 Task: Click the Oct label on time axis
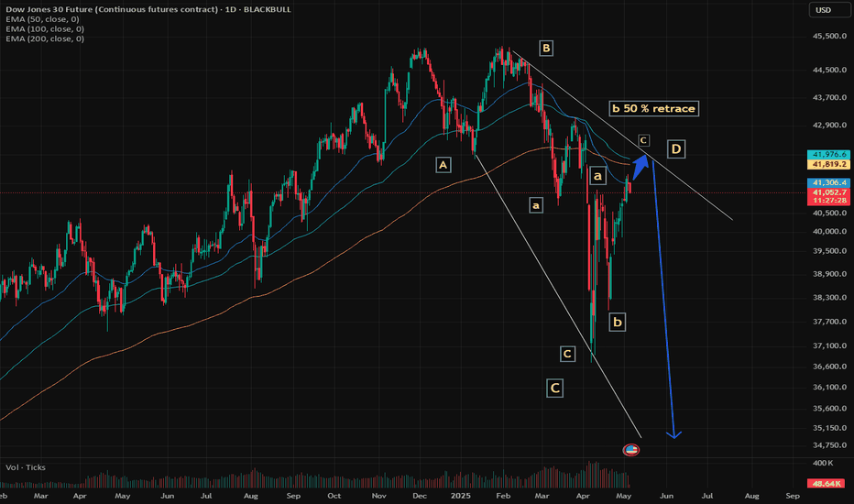point(334,496)
